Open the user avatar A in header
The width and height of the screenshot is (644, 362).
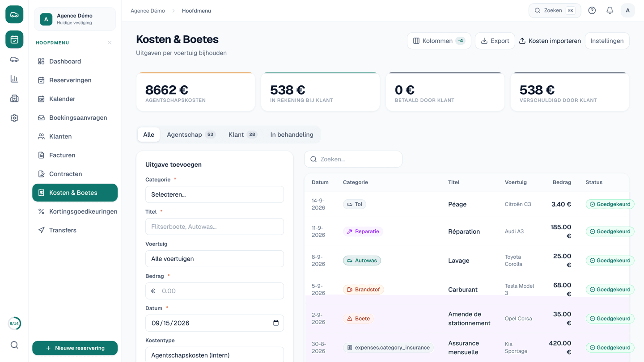pyautogui.click(x=627, y=11)
